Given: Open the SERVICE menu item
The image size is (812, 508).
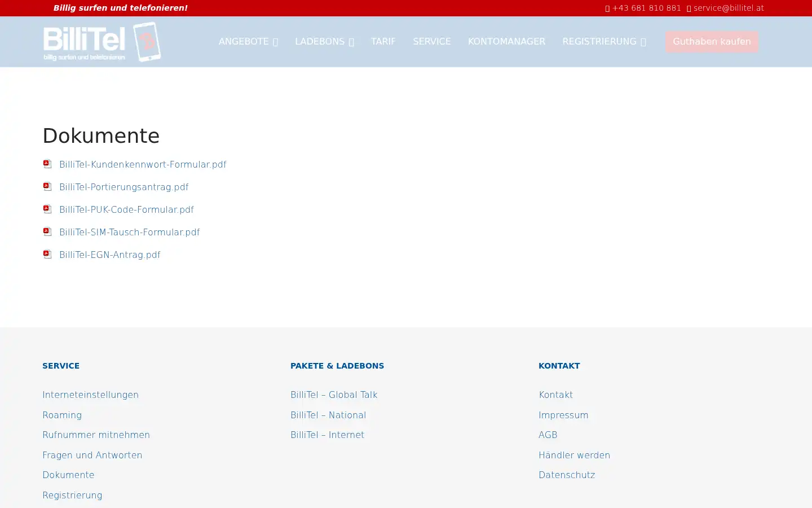Looking at the screenshot, I should tap(432, 42).
